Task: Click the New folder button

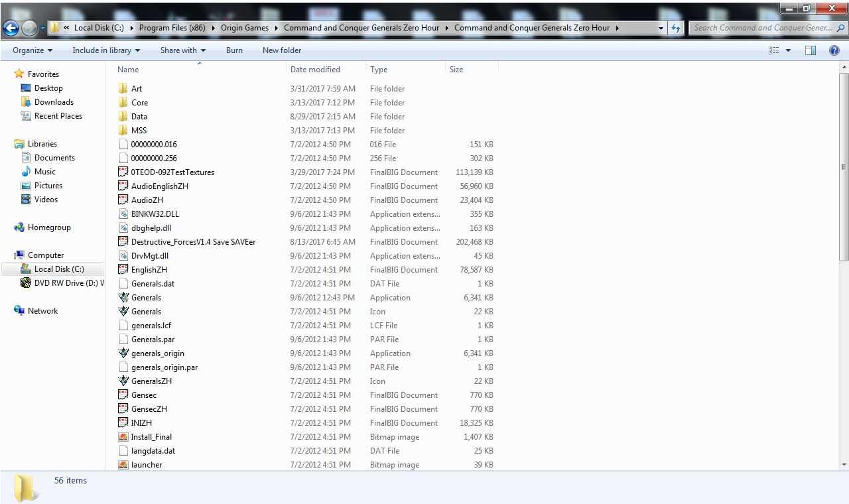Action: tap(282, 50)
